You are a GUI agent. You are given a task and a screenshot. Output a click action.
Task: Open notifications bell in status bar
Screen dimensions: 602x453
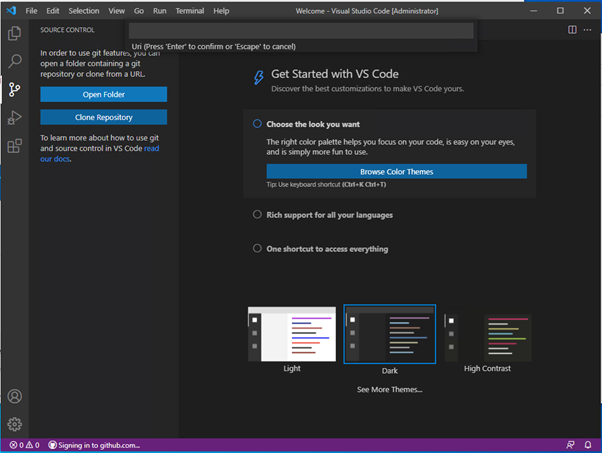coord(590,445)
